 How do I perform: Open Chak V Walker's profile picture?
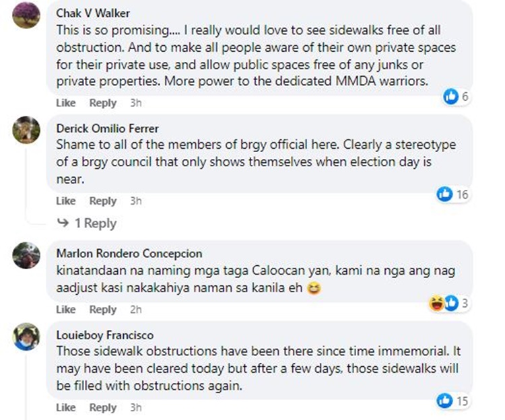[26, 14]
